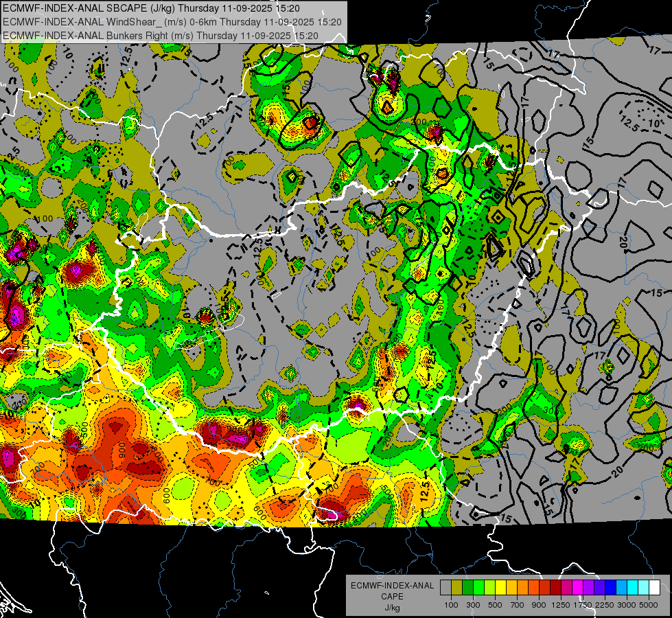This screenshot has height=618, width=672.
Task: Click the 1250 value label under the legend
Action: (x=561, y=605)
